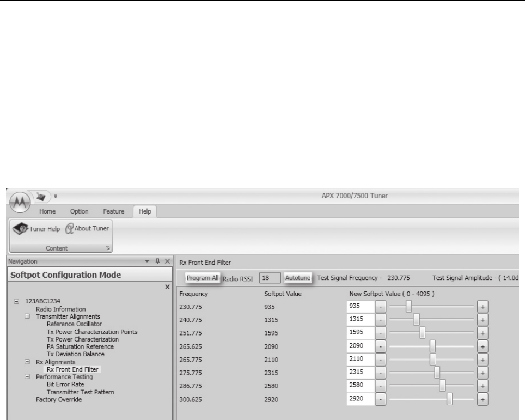Increase the softpot value for 240.775
Screen dimensions: 525x420
pos(483,320)
